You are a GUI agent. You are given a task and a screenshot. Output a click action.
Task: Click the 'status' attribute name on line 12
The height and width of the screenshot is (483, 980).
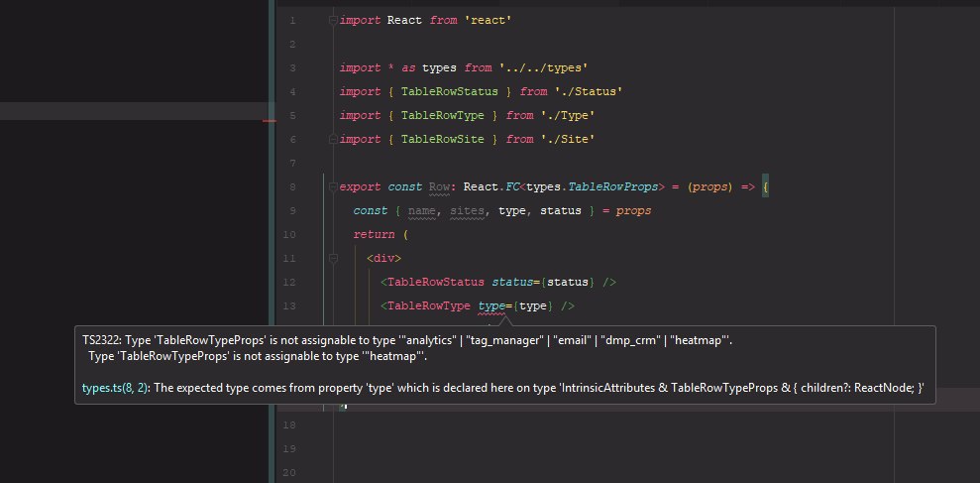512,283
